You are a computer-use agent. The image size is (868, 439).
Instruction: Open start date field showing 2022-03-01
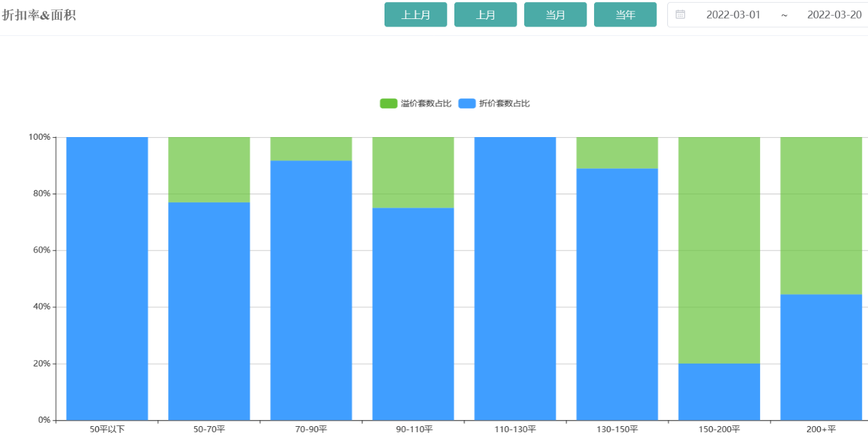[733, 14]
